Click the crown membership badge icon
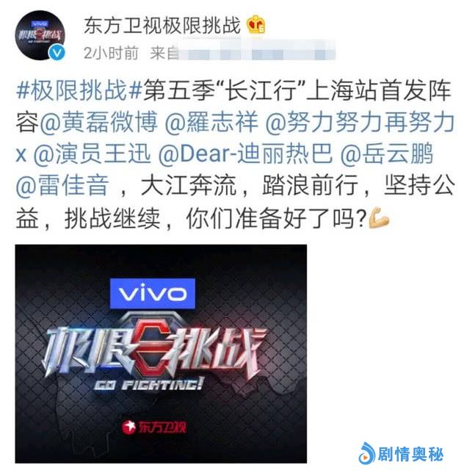The height and width of the screenshot is (476, 464). point(255,24)
